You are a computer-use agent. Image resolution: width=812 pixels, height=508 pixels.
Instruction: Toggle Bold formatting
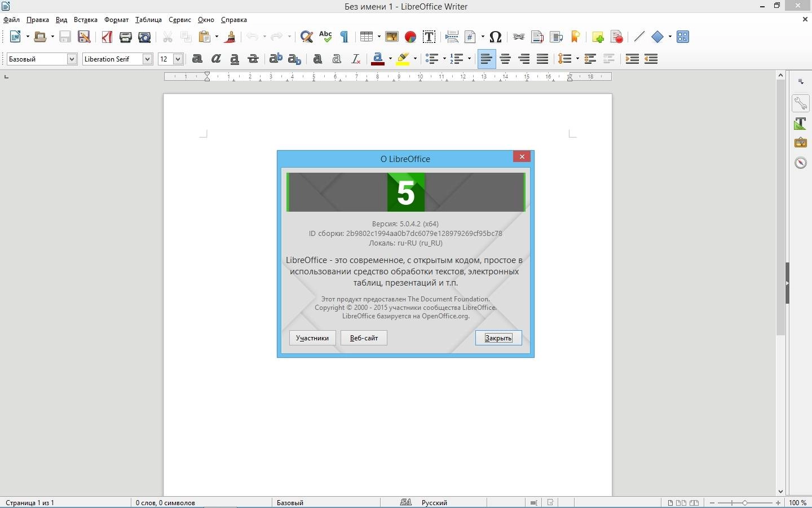click(x=197, y=59)
